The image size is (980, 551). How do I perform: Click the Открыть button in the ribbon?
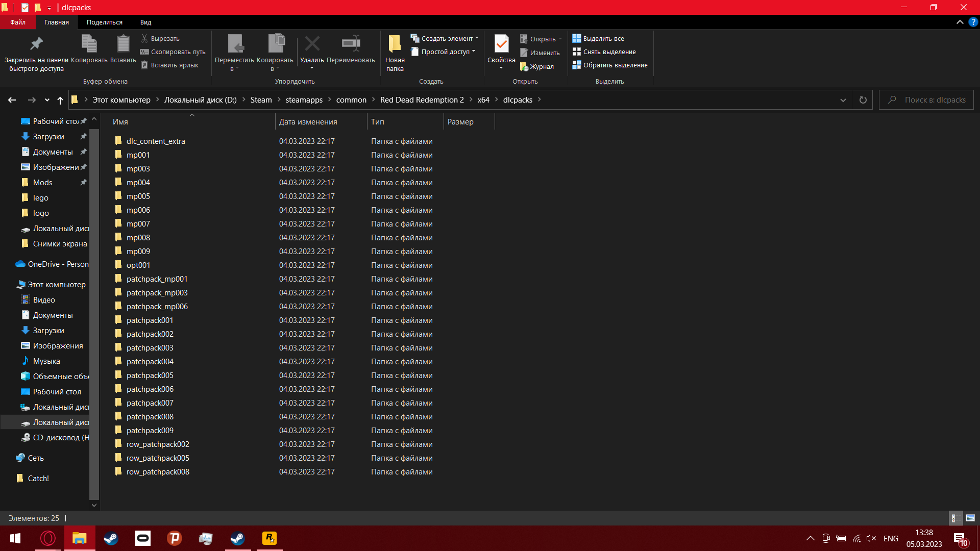point(541,39)
